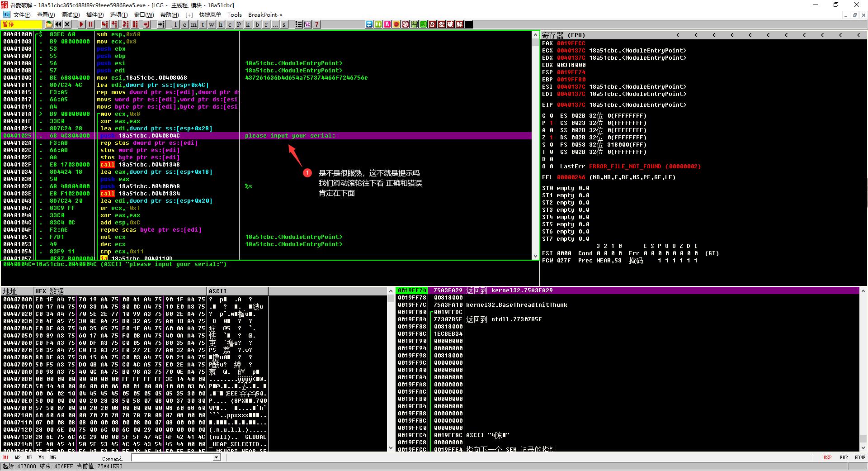
Task: Open patches window with the P button
Action: pyautogui.click(x=239, y=24)
